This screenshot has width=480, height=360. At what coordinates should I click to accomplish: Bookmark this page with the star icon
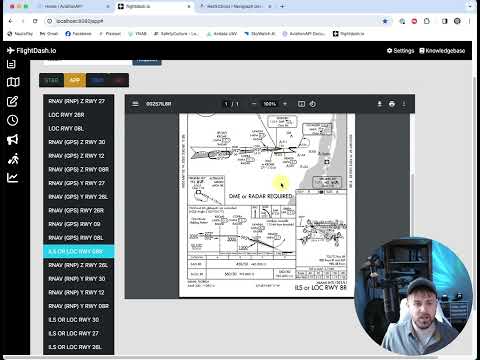385,21
